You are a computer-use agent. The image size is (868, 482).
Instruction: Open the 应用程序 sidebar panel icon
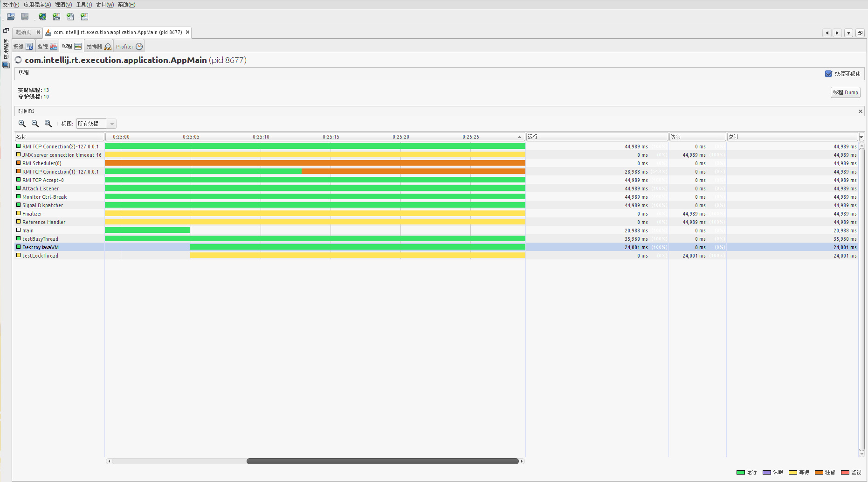[x=6, y=65]
